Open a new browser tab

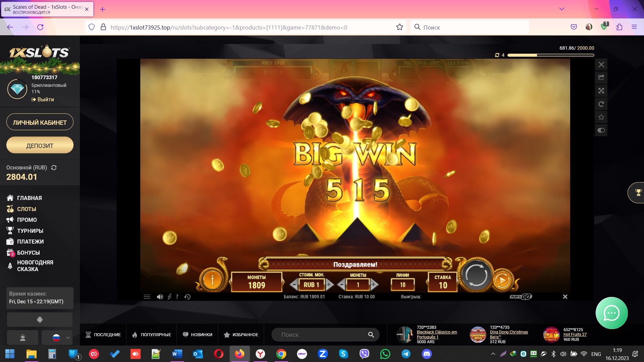(103, 9)
